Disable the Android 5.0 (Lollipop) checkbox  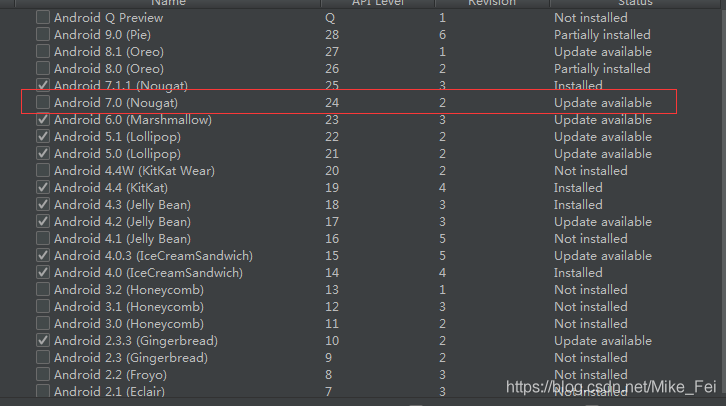click(x=43, y=154)
